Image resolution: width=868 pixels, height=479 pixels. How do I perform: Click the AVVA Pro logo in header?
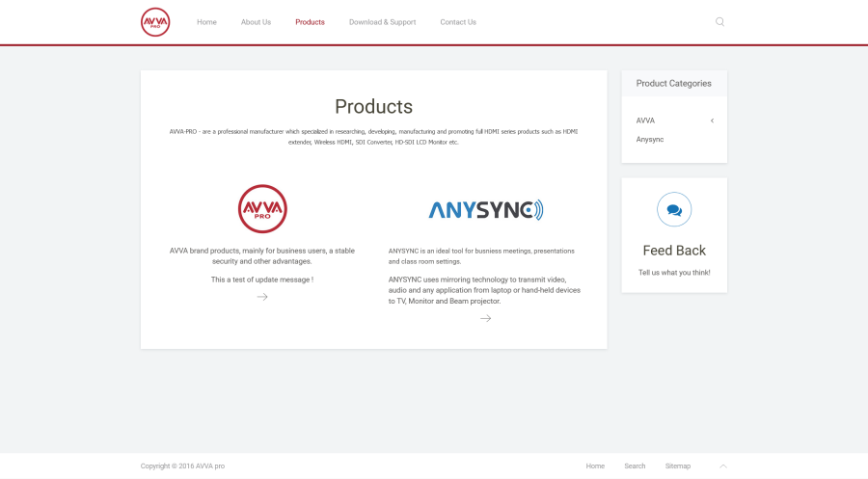(x=155, y=22)
